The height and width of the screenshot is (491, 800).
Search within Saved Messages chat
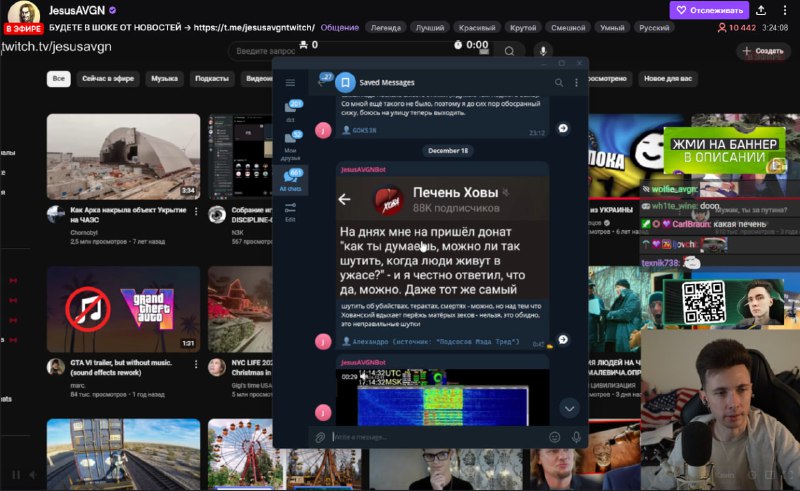tap(559, 83)
